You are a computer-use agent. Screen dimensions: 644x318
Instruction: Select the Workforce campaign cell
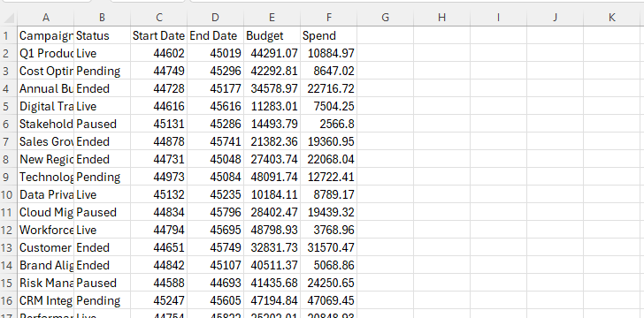tap(46, 230)
